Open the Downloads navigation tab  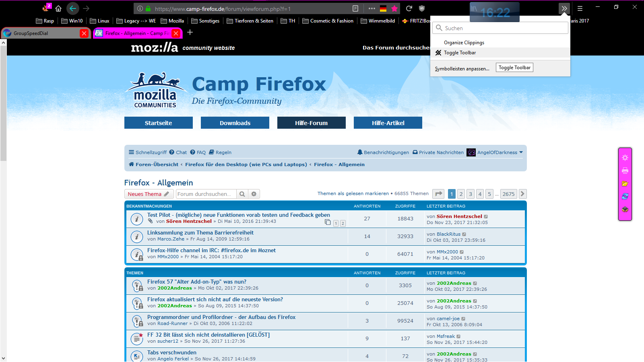235,123
